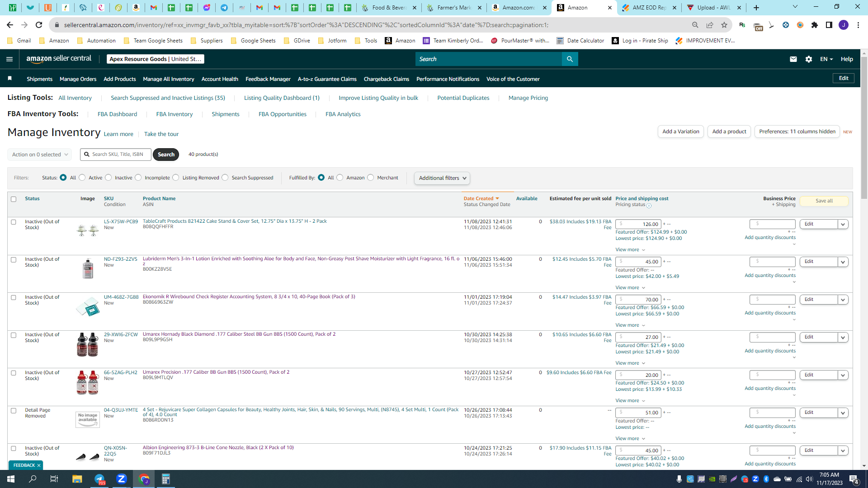
Task: Click the Add a Variation button
Action: (681, 131)
